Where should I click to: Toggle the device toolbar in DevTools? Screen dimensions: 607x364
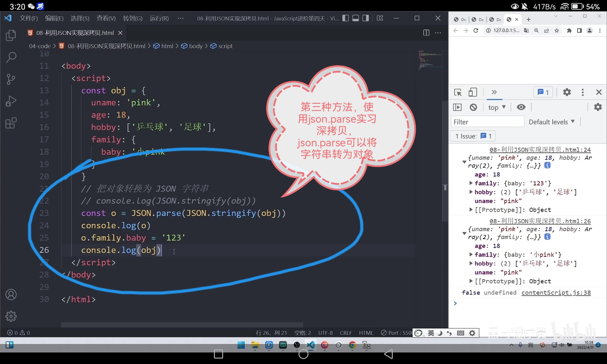(x=473, y=92)
